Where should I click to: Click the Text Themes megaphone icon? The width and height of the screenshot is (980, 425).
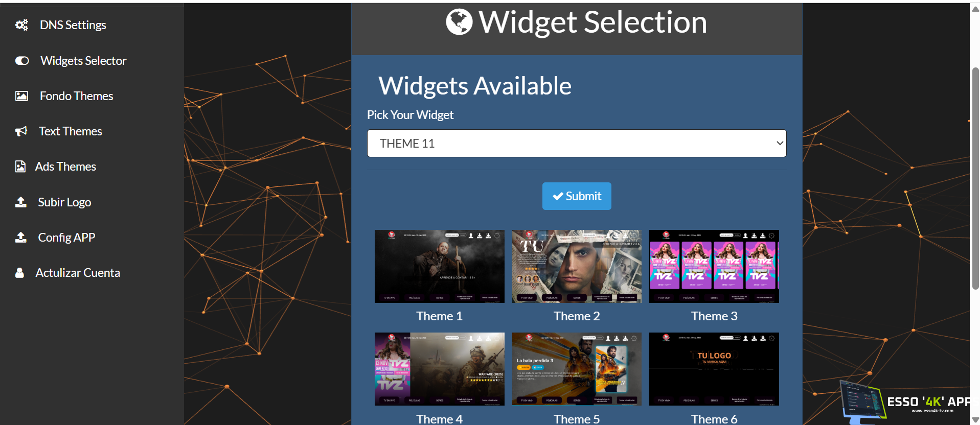(21, 131)
